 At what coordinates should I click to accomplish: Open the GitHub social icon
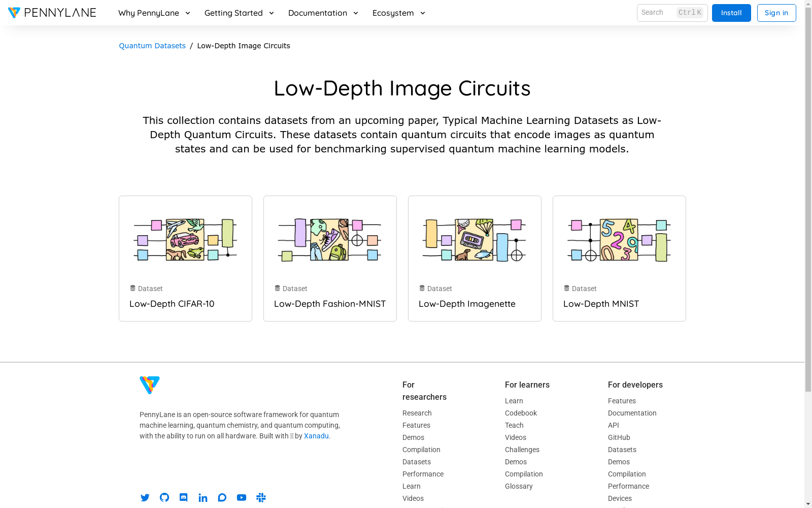point(164,498)
